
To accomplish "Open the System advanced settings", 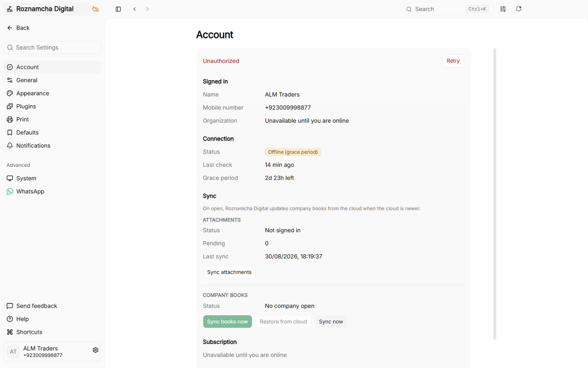I will point(52,178).
